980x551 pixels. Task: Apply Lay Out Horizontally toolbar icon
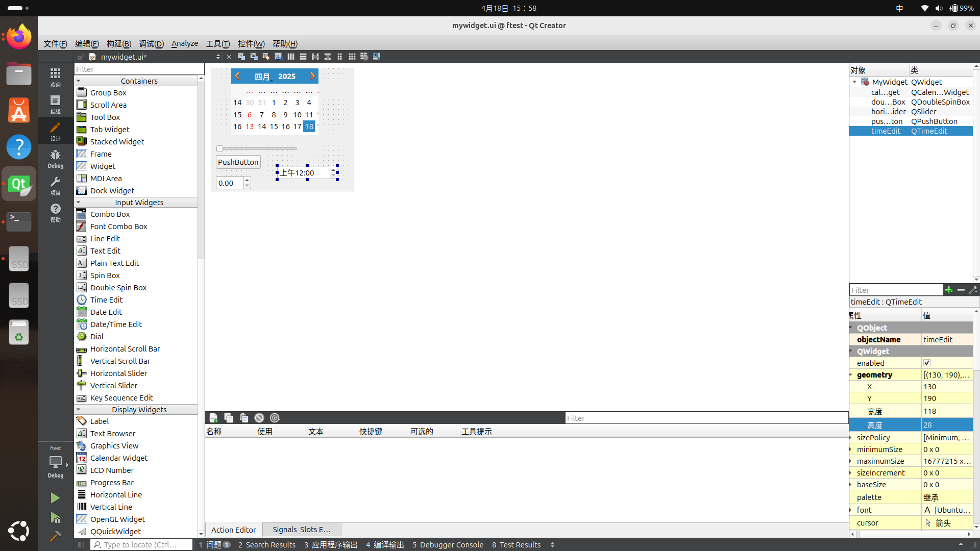pos(291,57)
